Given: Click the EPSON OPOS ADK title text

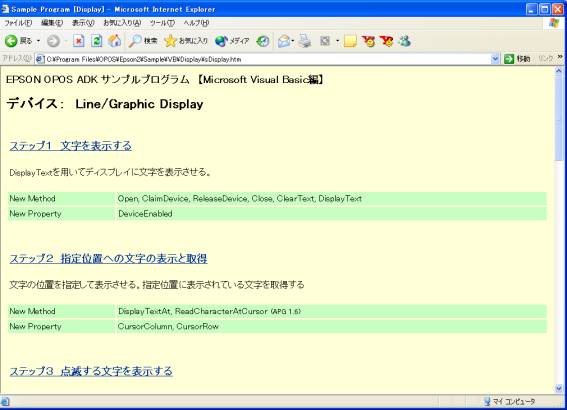Looking at the screenshot, I should point(165,80).
